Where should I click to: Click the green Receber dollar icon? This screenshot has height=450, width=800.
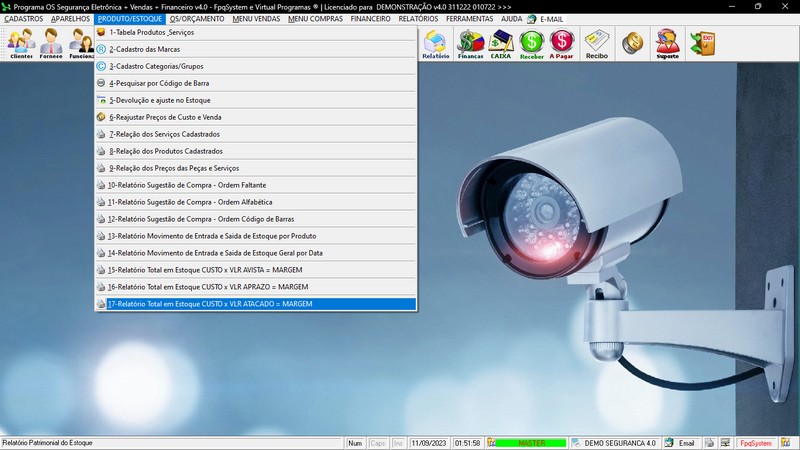532,44
